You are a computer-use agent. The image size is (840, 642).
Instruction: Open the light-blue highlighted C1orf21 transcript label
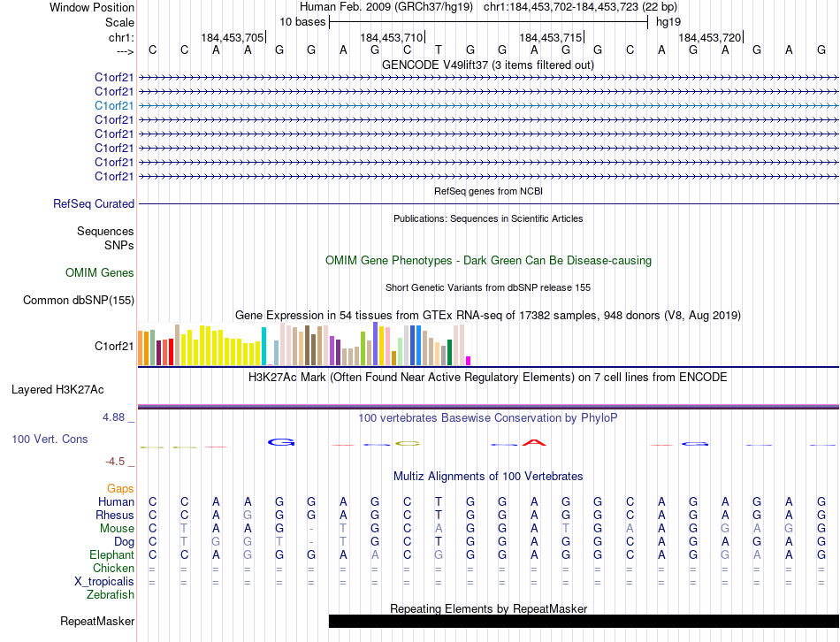pos(114,105)
